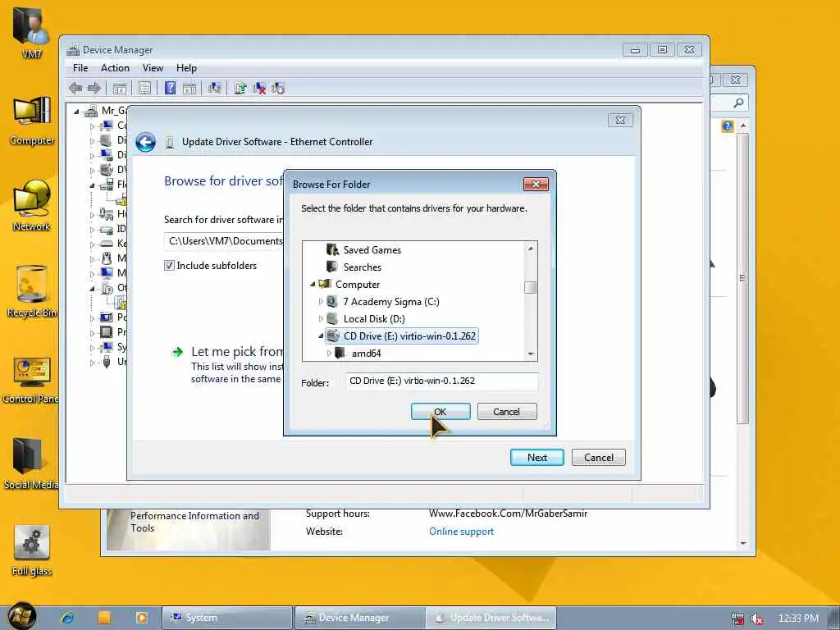Click the help icon in System window
Screen dimensions: 840x630
tap(727, 126)
